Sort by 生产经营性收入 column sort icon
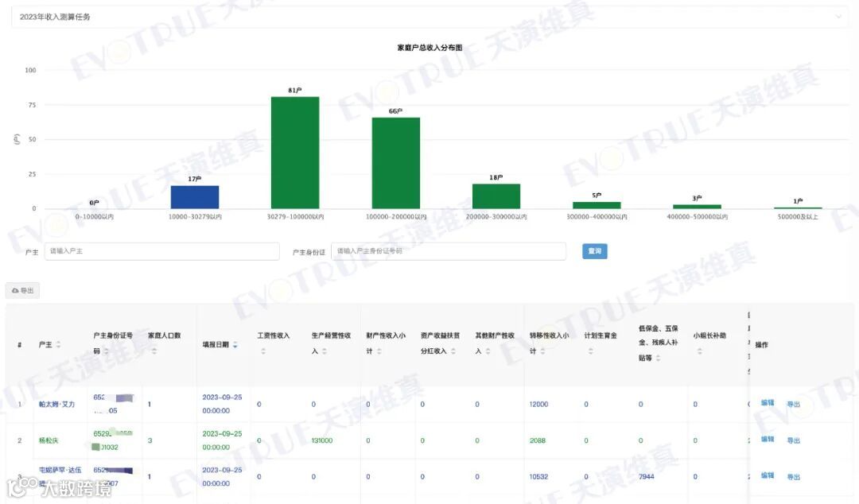 325,351
